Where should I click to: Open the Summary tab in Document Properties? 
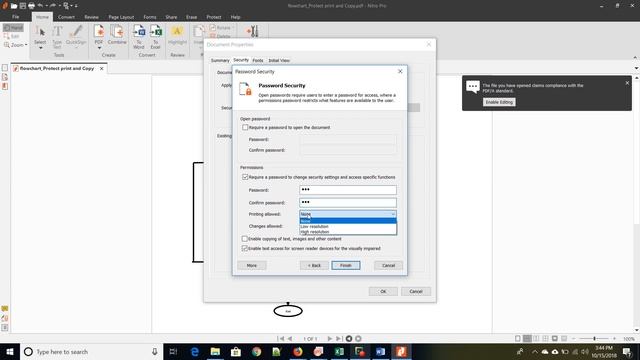[x=220, y=60]
